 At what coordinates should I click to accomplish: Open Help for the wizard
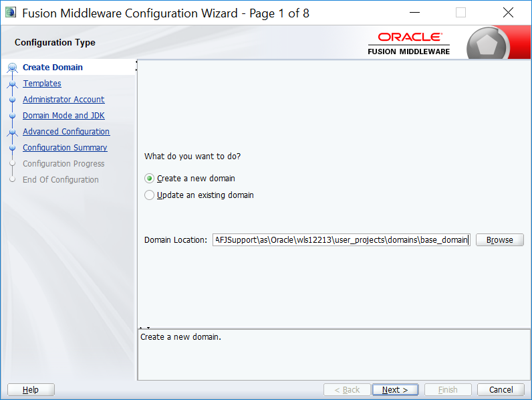[x=31, y=390]
